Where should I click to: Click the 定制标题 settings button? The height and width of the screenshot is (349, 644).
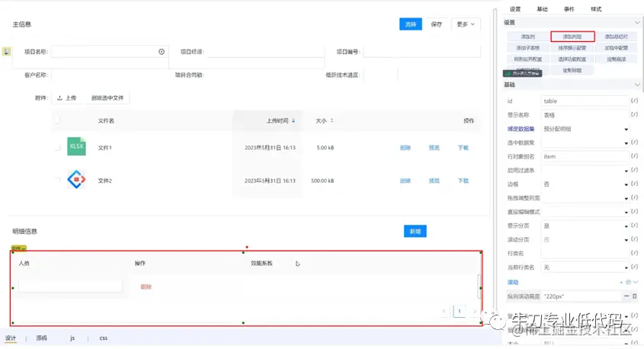pos(572,70)
